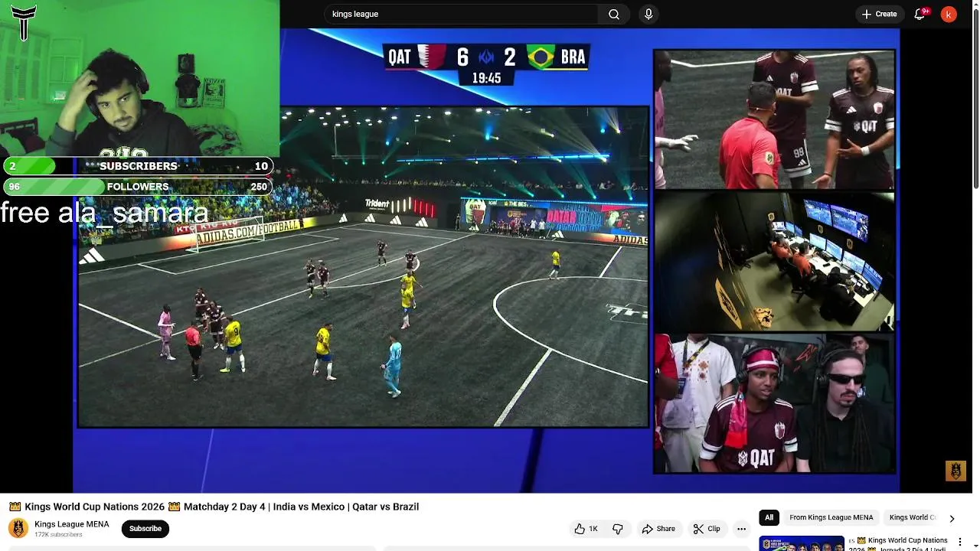Select the 'Kings World Cup' chip
This screenshot has width=980, height=551.
(913, 517)
